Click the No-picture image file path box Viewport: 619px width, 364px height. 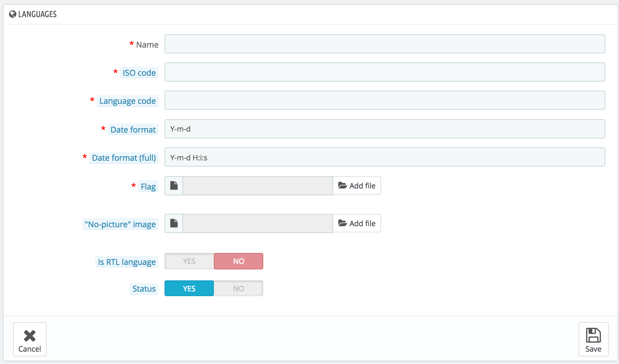click(258, 223)
